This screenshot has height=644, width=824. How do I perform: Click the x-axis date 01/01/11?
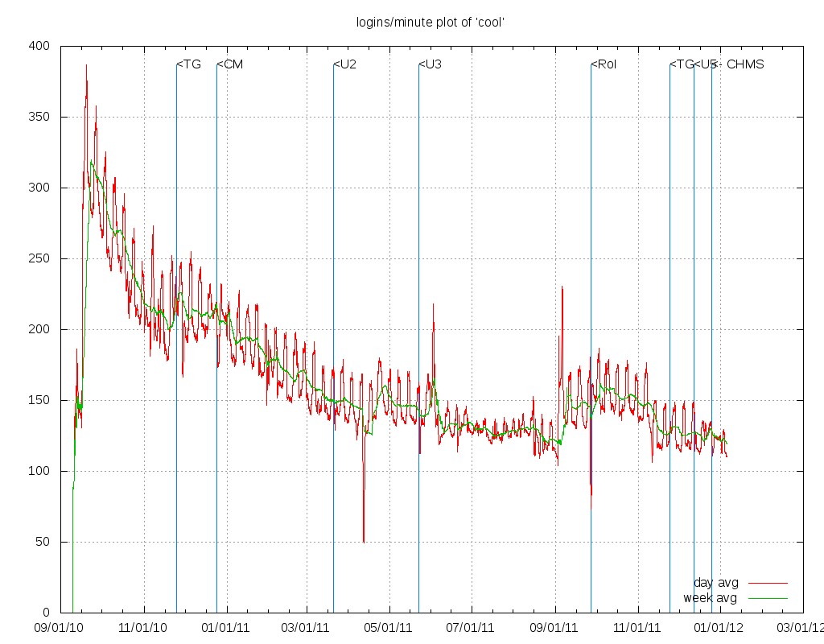pyautogui.click(x=225, y=628)
